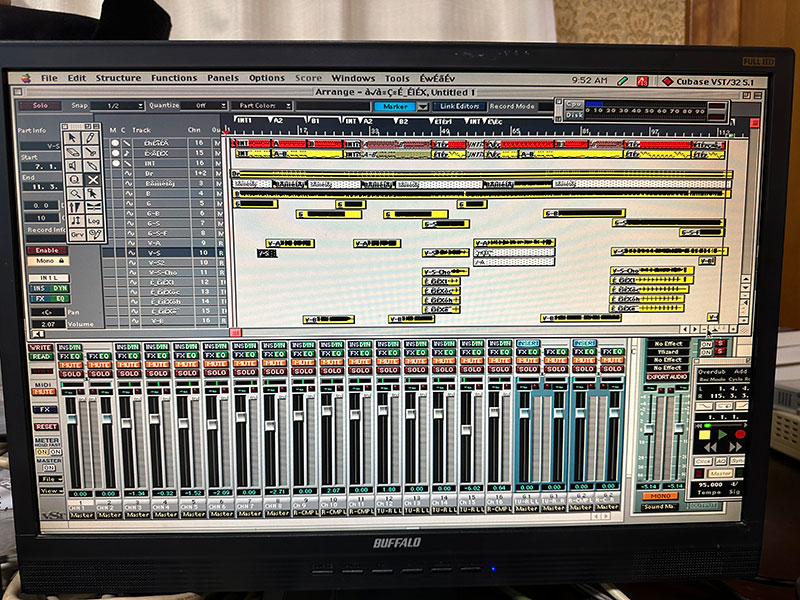Image resolution: width=800 pixels, height=600 pixels.
Task: Open the Windows menu
Action: 353,78
